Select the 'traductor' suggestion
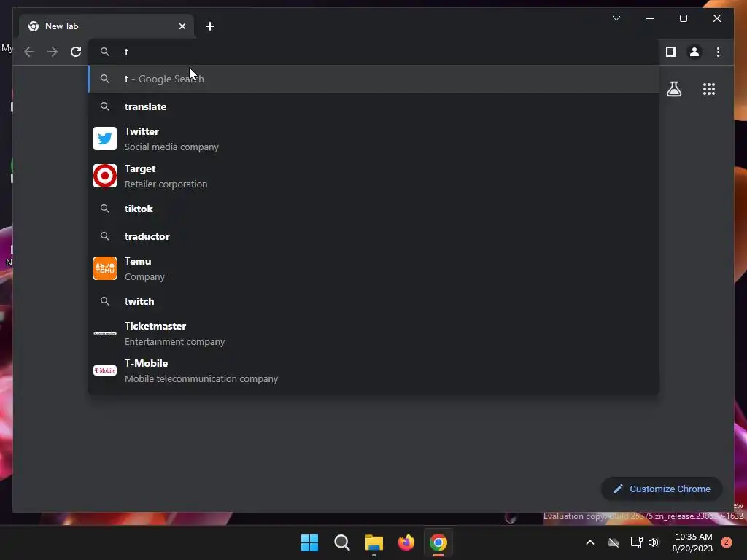Viewport: 747px width, 560px height. click(x=373, y=236)
